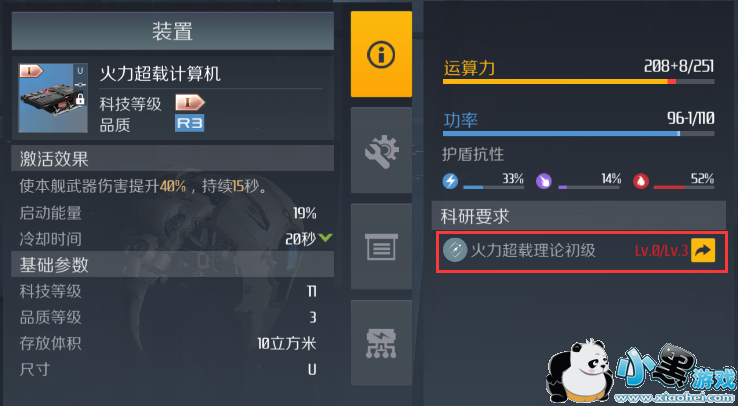The height and width of the screenshot is (406, 738).
Task: Click the lock icon on device thumbnail
Action: pos(80,99)
